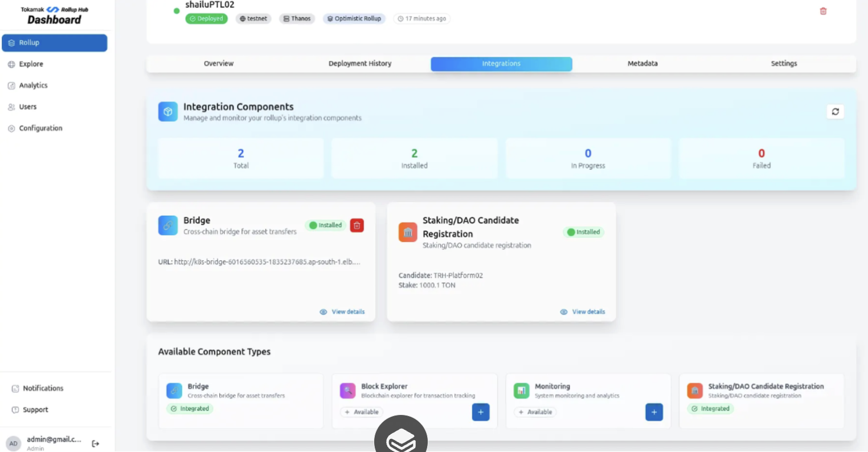868x452 pixels.
Task: Add the Block Explorer component
Action: (x=480, y=412)
